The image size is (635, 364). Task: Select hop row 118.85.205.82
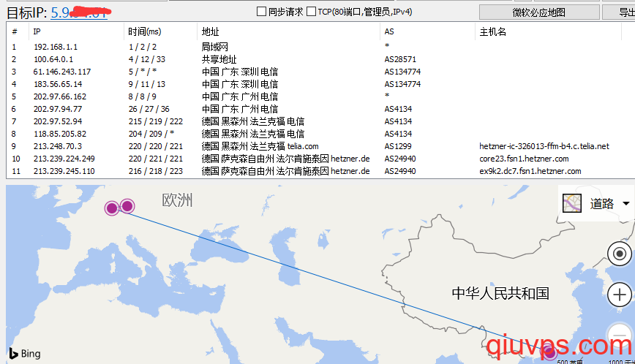tap(320, 134)
